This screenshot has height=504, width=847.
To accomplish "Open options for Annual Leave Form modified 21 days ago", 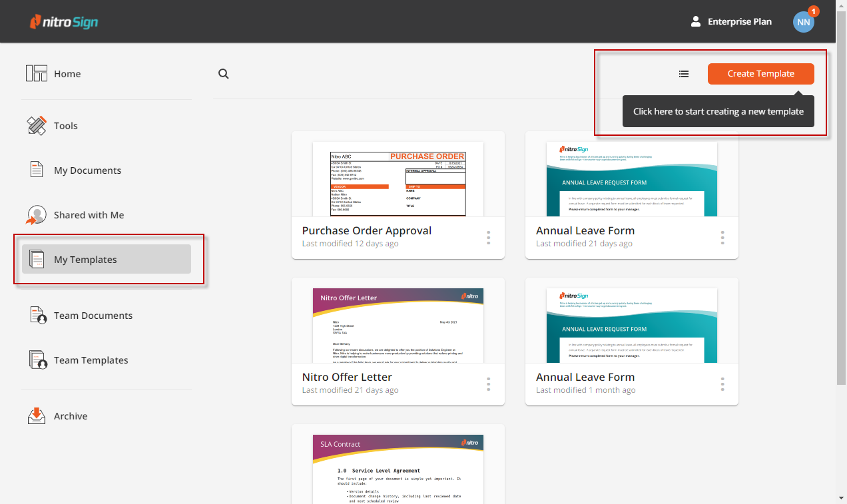I will [722, 238].
